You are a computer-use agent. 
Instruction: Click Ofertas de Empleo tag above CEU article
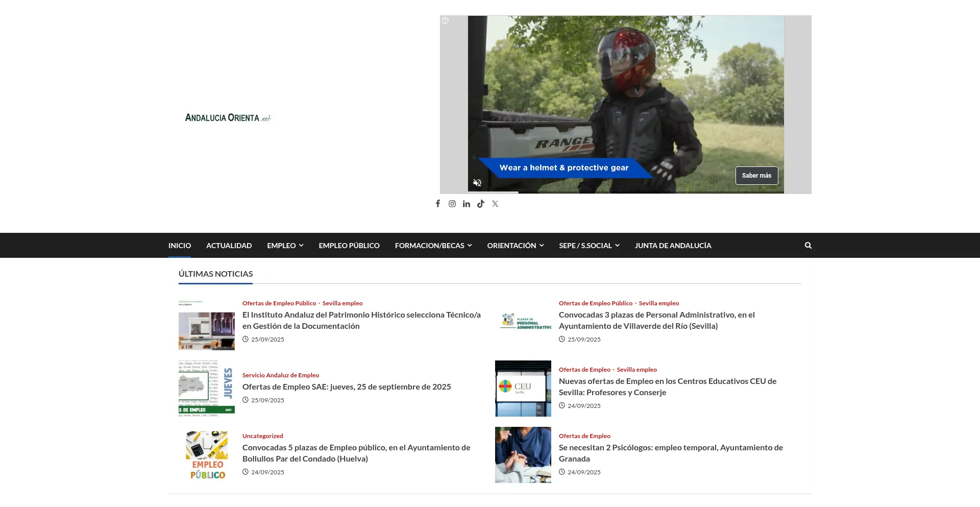584,370
